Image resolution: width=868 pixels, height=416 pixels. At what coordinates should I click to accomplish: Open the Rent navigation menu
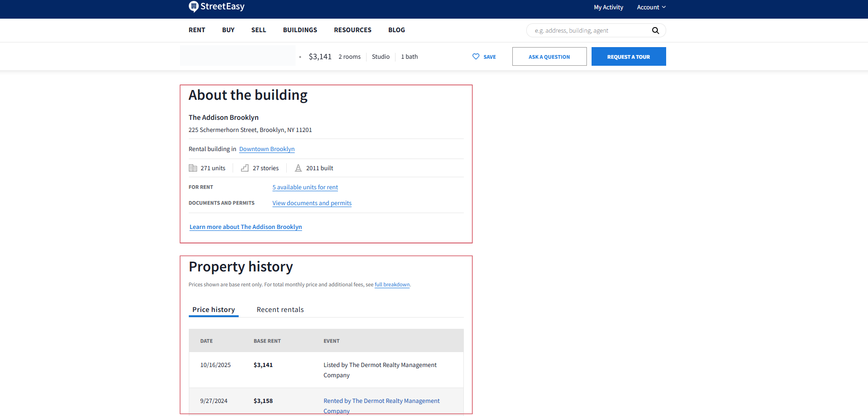click(197, 30)
